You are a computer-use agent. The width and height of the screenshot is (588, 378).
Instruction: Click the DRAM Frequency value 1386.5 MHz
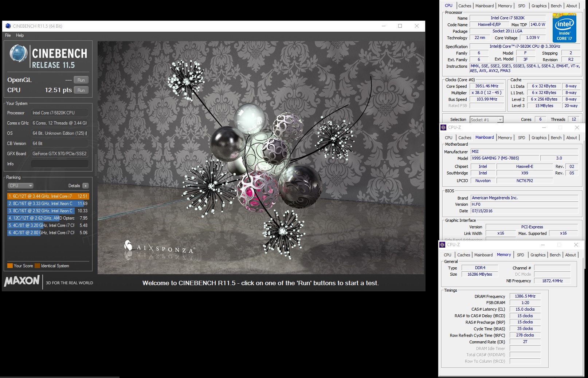tap(525, 296)
